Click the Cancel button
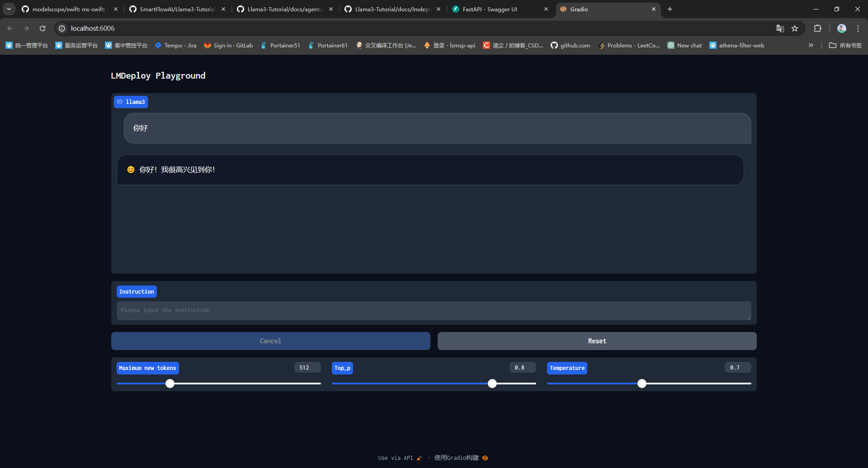Screen dimensions: 868x468 [270, 341]
